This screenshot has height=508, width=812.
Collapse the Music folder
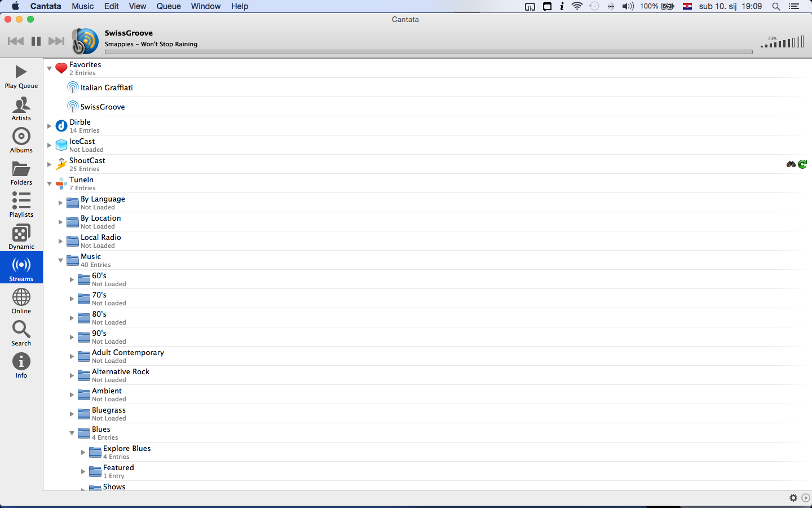(61, 261)
